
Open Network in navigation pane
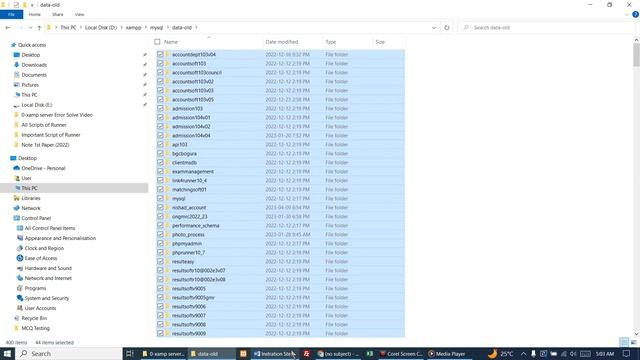(31, 208)
